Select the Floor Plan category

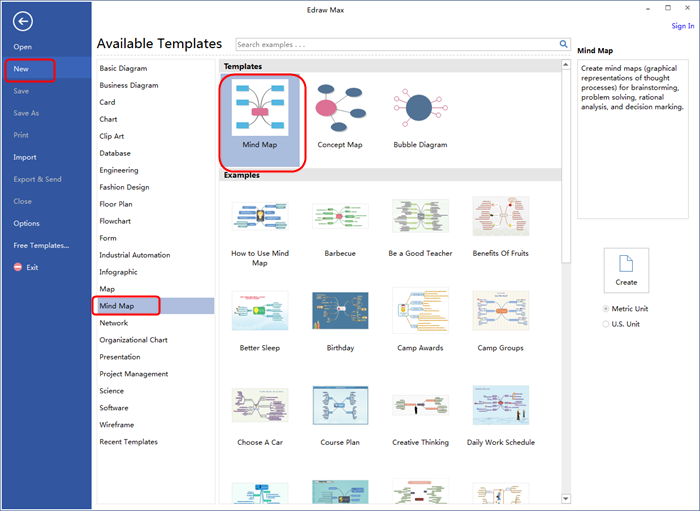pos(116,204)
